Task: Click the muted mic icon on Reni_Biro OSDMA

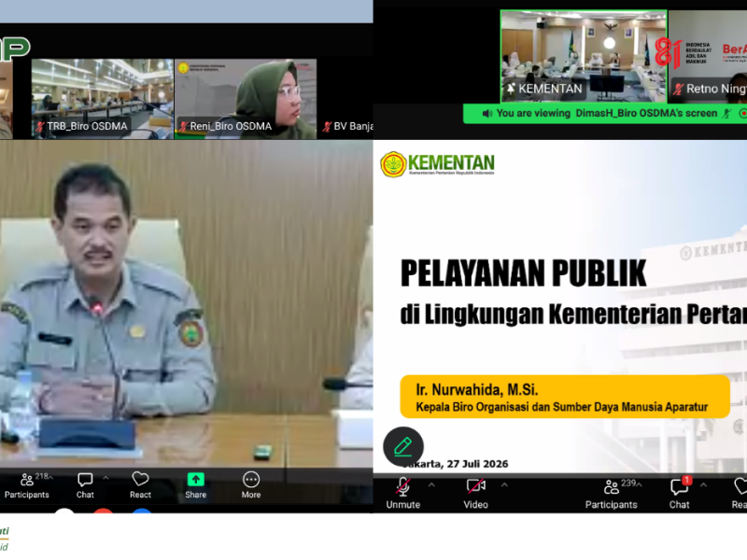Action: 183,127
